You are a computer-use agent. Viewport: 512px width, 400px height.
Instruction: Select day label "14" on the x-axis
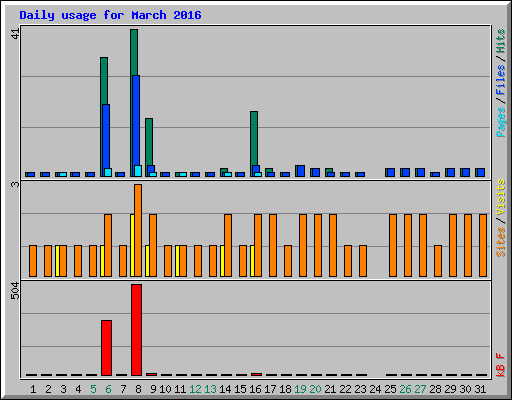click(225, 389)
